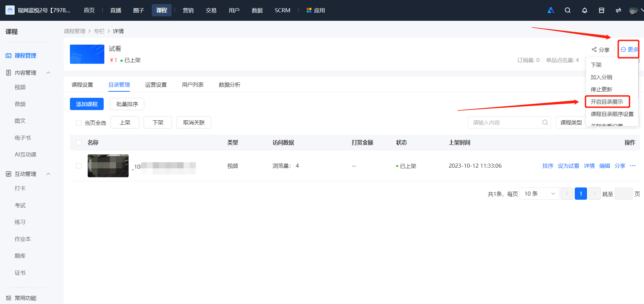Click the switch arrows icon in header
644x304 pixels.
click(618, 10)
